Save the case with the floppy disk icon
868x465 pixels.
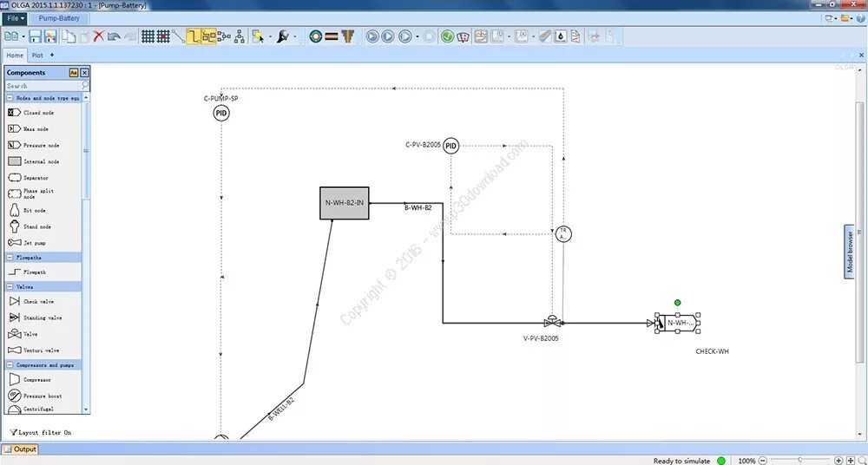coord(35,36)
